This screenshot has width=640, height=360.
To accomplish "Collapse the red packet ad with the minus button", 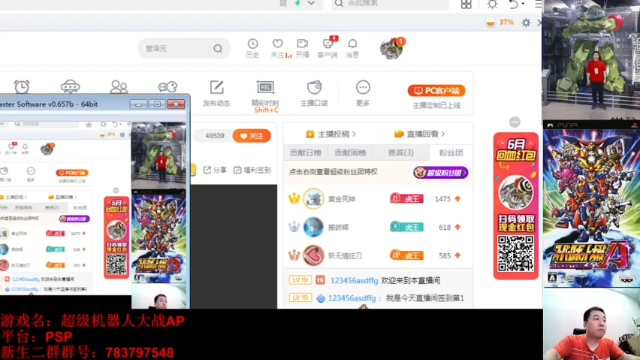I will [515, 122].
